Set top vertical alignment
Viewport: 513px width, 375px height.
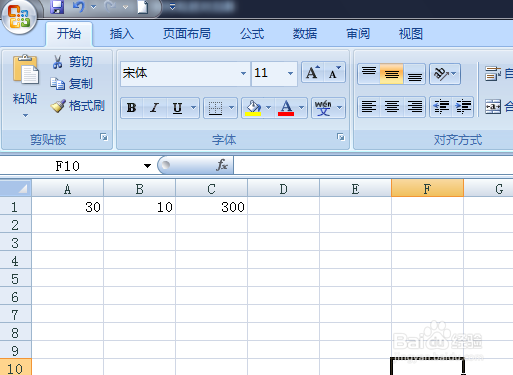[x=369, y=74]
